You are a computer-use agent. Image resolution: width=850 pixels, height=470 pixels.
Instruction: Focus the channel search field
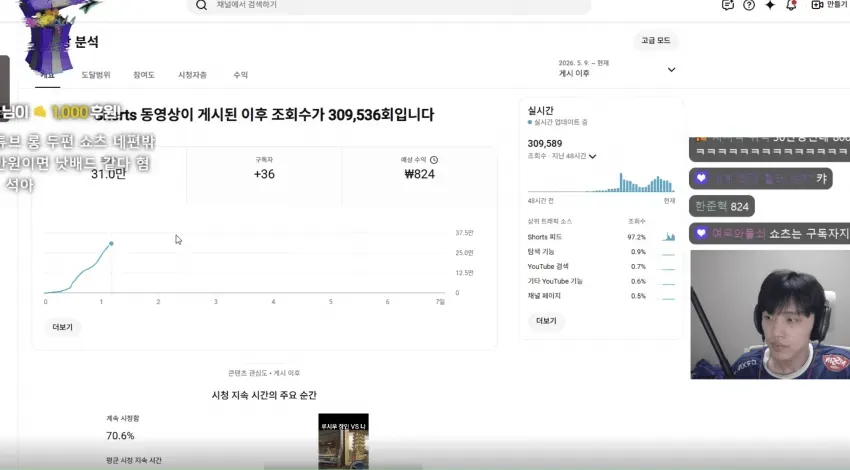click(x=389, y=5)
